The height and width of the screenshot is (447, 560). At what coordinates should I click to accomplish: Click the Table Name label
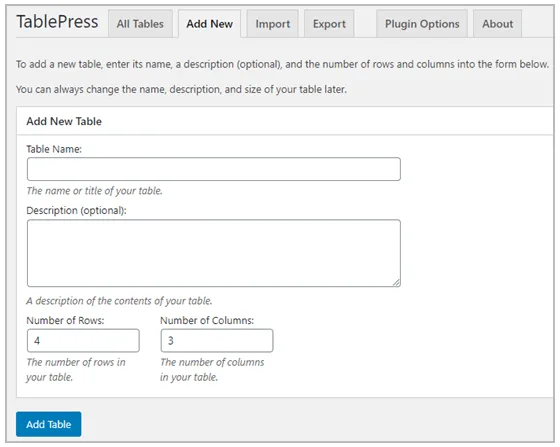(x=54, y=149)
